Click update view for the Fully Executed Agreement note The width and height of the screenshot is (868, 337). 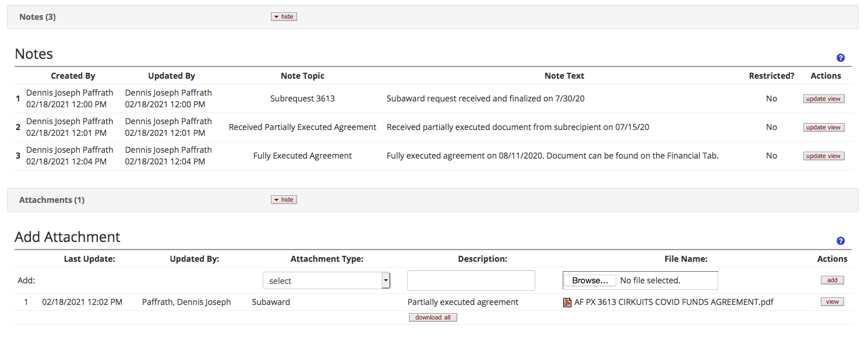(823, 156)
